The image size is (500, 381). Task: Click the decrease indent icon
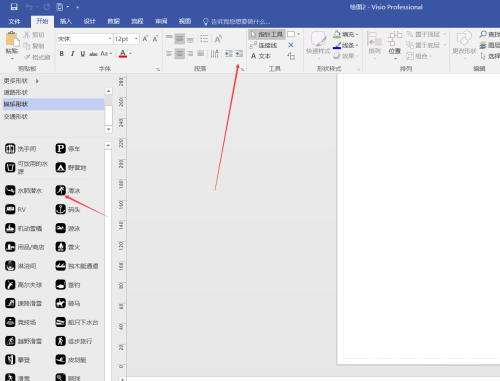click(229, 53)
